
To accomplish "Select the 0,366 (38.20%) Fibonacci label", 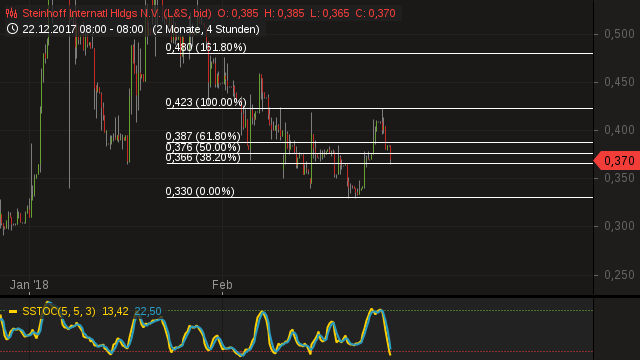I will pyautogui.click(x=203, y=157).
